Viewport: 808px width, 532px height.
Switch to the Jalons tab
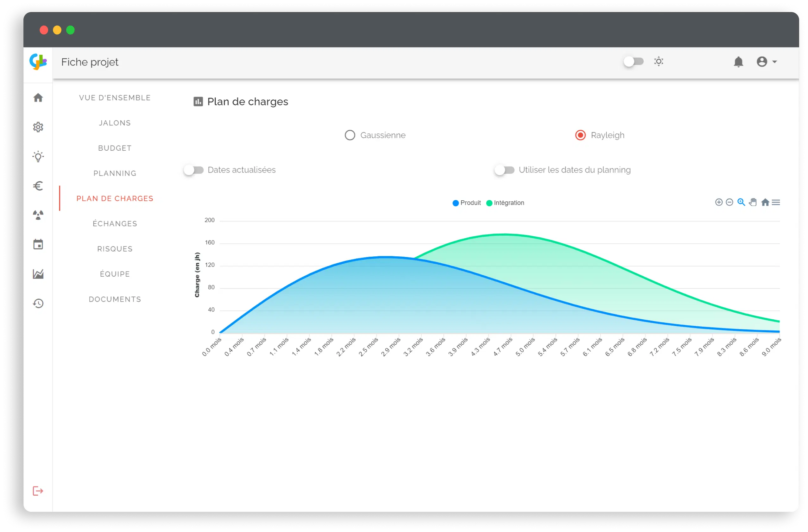115,123
